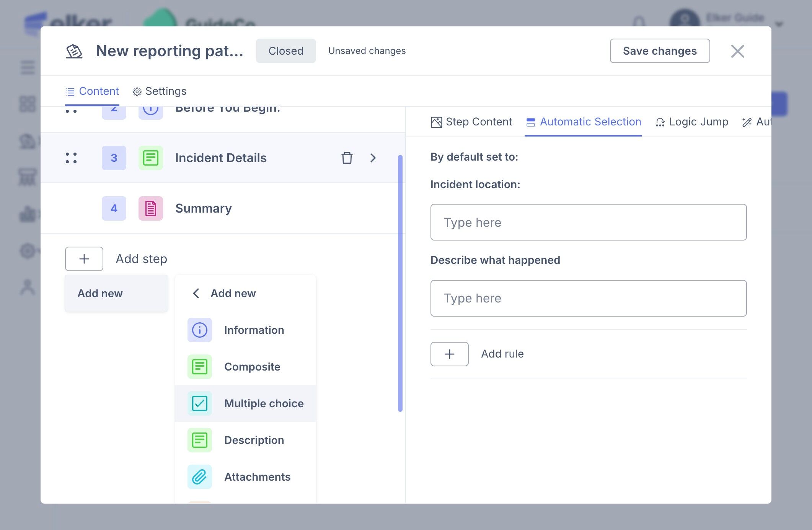Click the plus Add rule button
The image size is (812, 530).
[449, 354]
